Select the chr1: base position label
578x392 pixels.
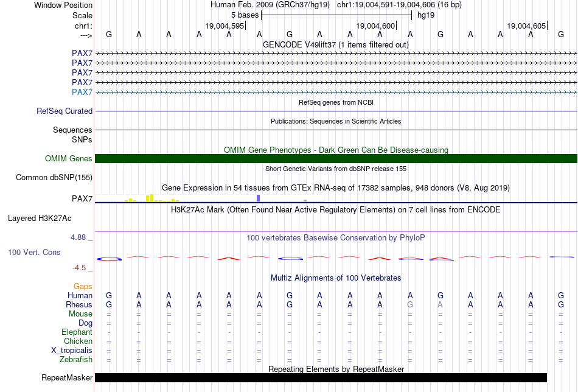tap(83, 26)
